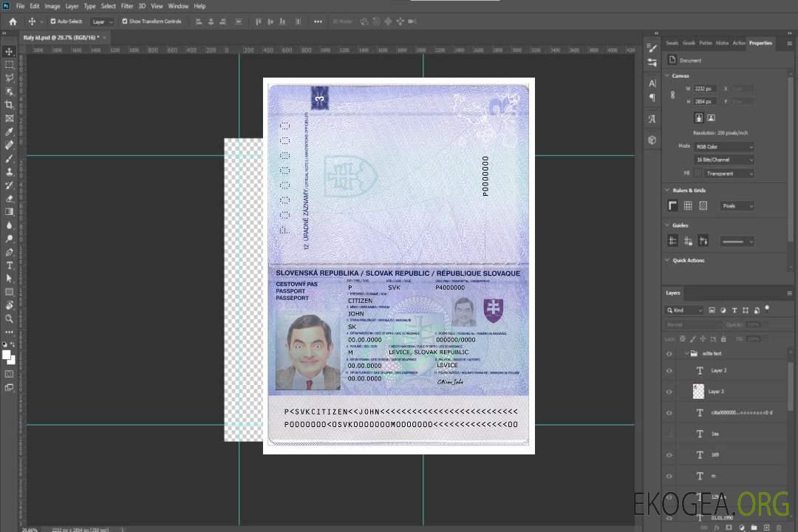
Task: Open the 16 Bits/Channel dropdown
Action: 723,160
